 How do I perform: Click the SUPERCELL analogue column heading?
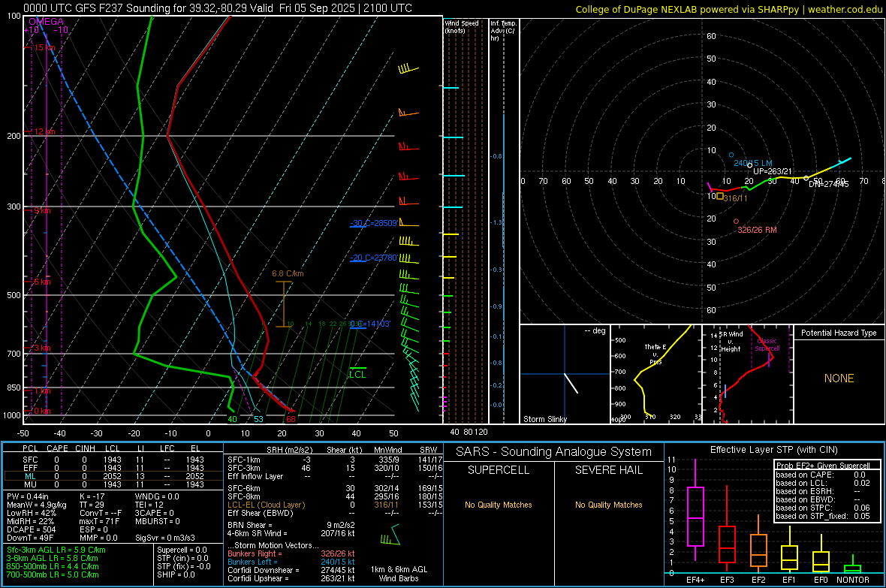click(499, 470)
